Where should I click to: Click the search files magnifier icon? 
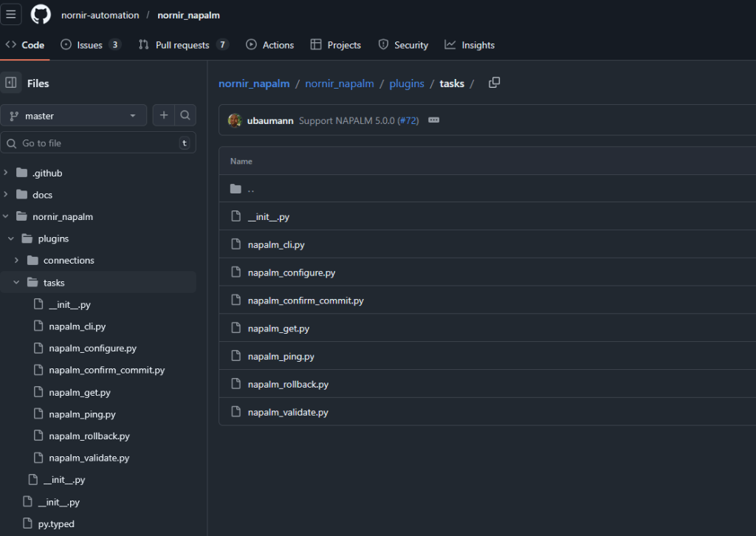pos(185,115)
